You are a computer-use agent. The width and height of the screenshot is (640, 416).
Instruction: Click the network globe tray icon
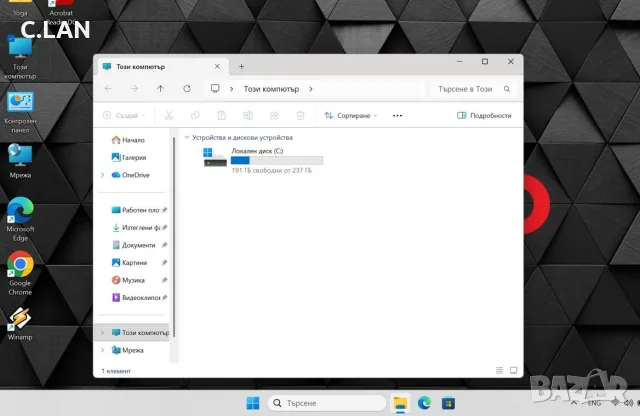point(615,403)
